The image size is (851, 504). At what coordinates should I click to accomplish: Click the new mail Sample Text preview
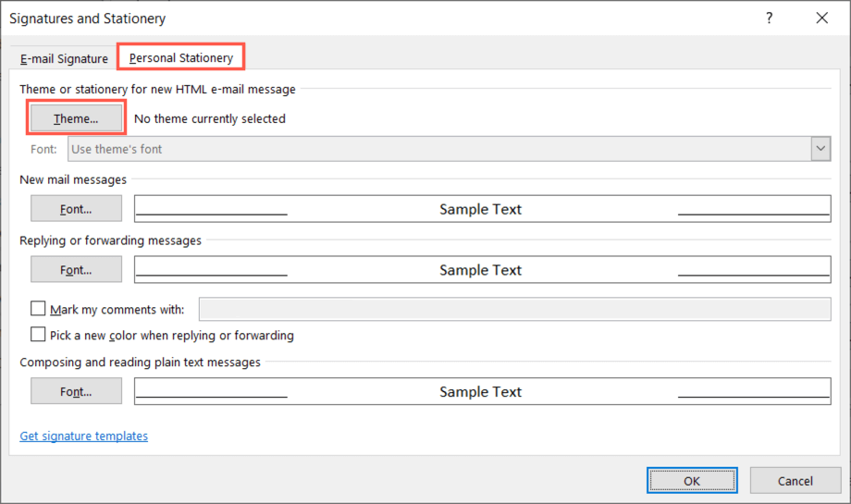[x=481, y=209]
